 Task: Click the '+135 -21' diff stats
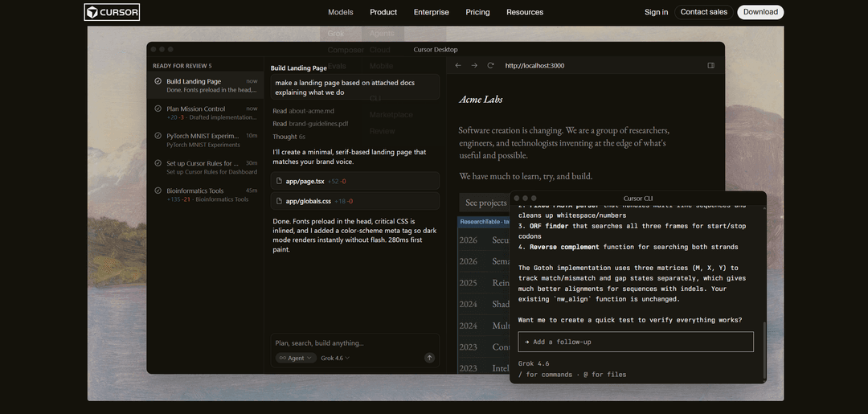click(178, 199)
